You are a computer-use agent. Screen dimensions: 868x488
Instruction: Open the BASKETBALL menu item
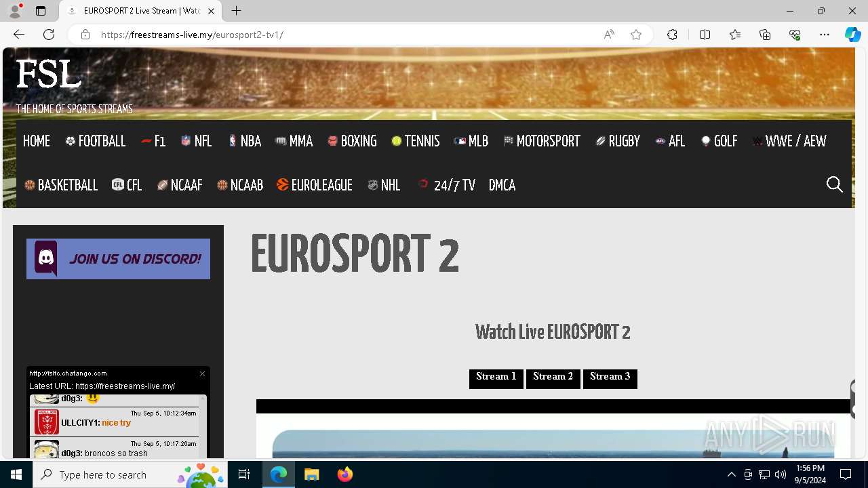click(x=61, y=185)
